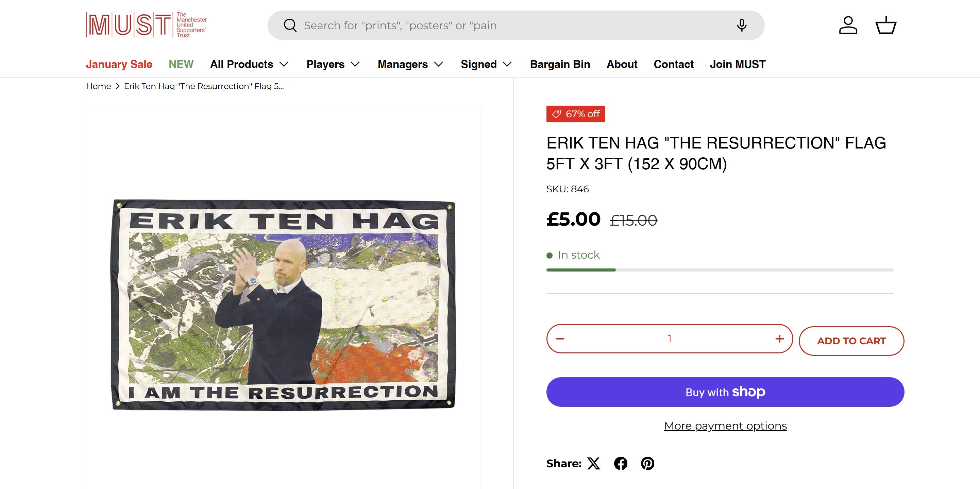Share product on Facebook
The image size is (980, 489).
[x=621, y=464]
